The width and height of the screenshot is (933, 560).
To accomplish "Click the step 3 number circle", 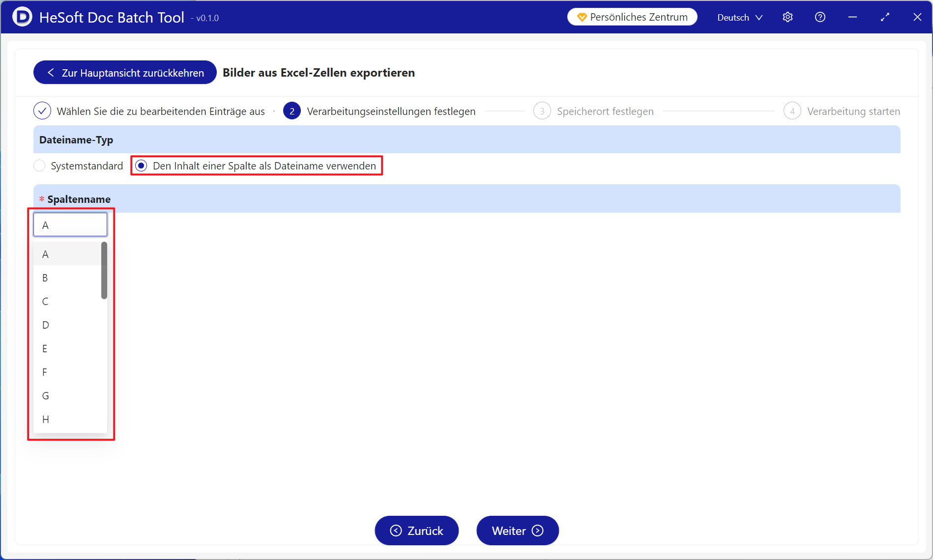I will [542, 111].
